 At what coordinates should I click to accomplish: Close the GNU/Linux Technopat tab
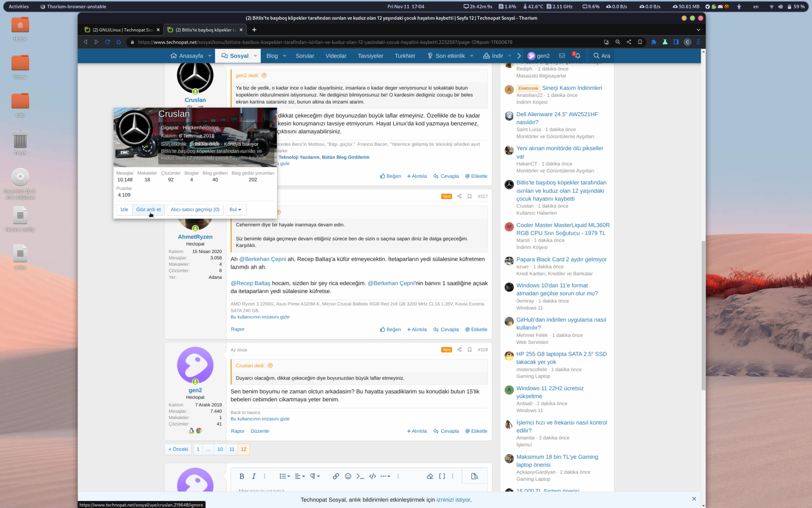tap(158, 30)
